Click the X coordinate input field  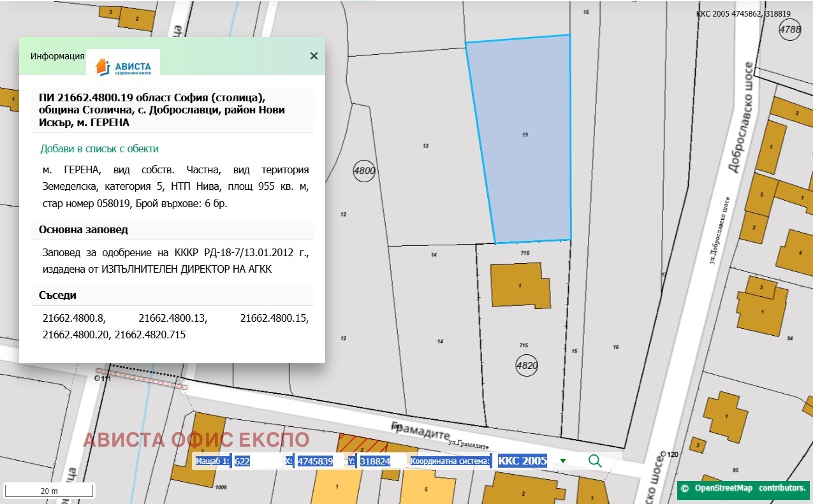click(x=316, y=461)
